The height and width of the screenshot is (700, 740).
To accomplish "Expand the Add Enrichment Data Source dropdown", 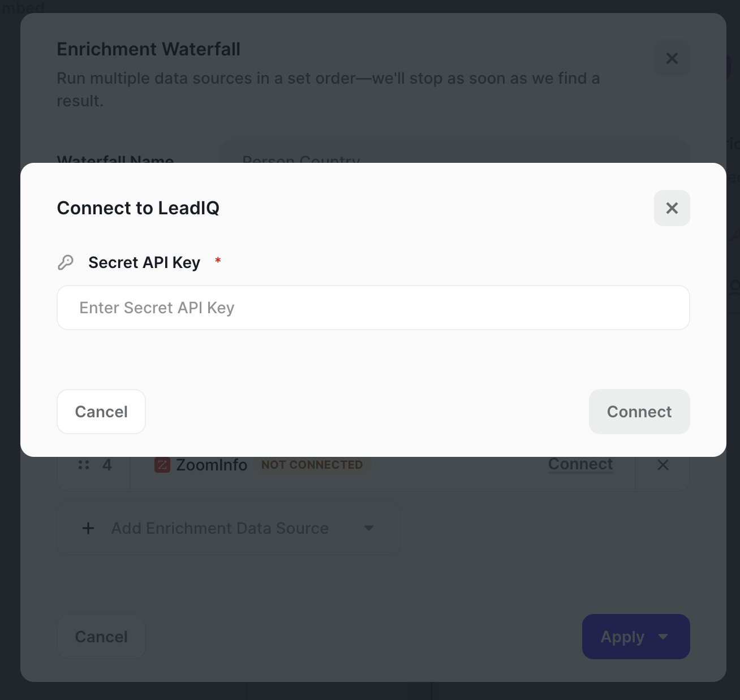I will (369, 528).
